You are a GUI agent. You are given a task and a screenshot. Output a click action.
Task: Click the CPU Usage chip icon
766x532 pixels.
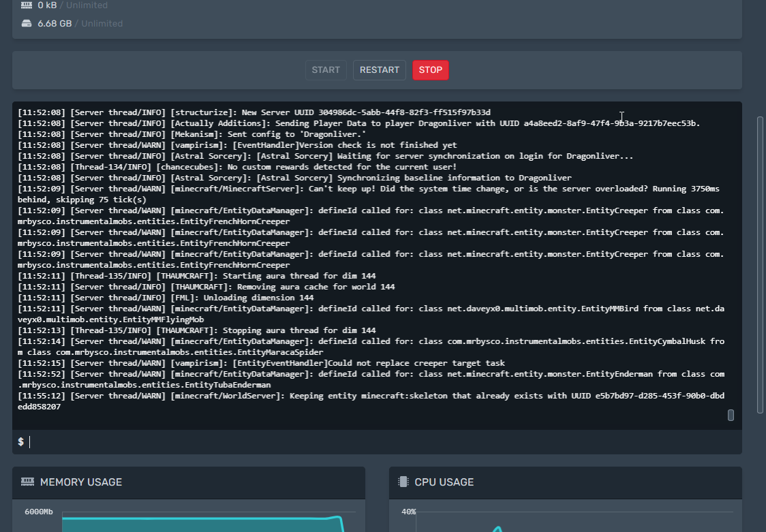(403, 482)
